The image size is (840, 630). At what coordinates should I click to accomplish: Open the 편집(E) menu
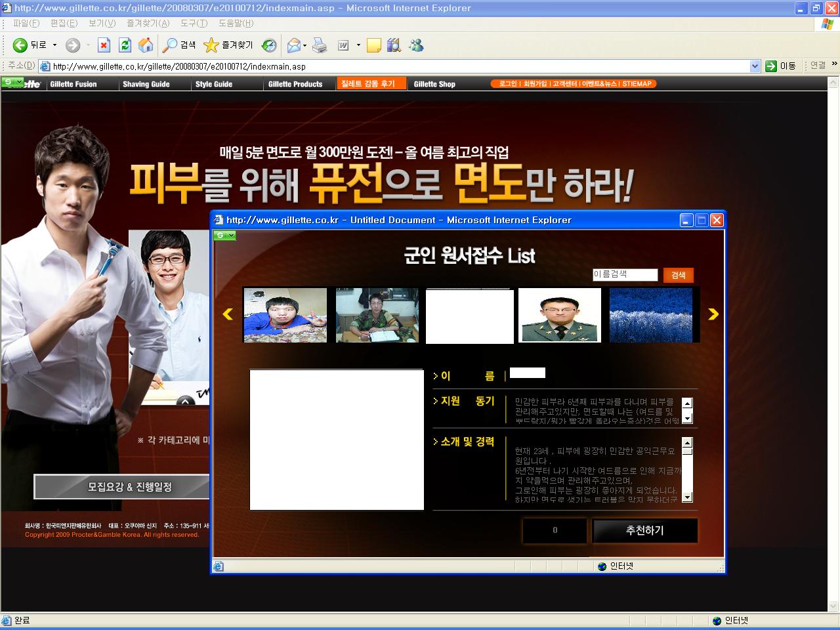coord(64,24)
